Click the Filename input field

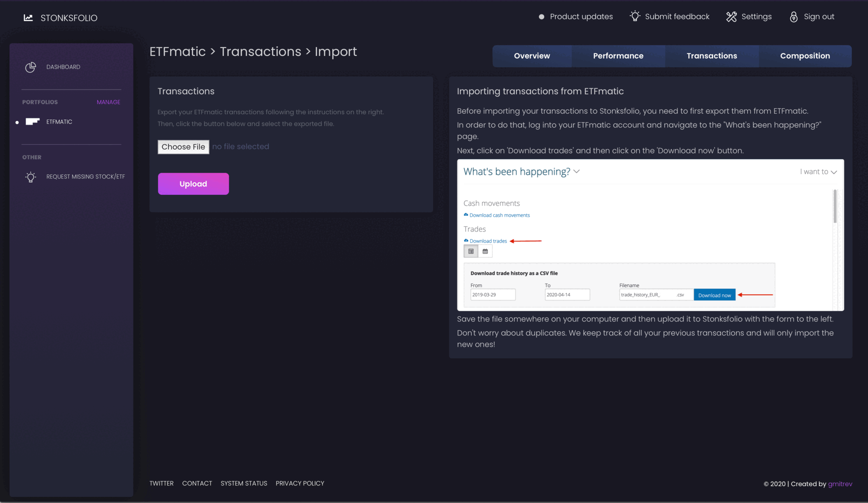pos(656,295)
